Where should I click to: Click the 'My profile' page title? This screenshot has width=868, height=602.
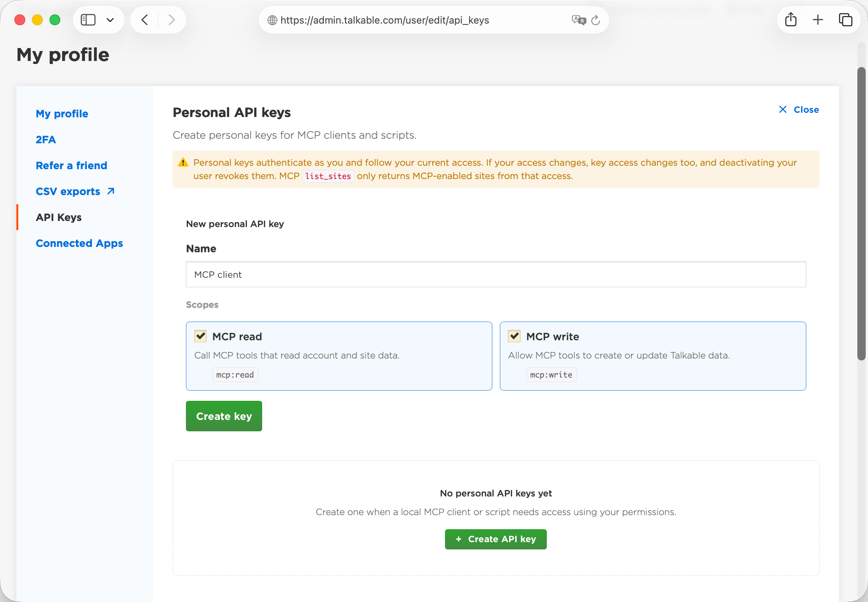(x=63, y=55)
